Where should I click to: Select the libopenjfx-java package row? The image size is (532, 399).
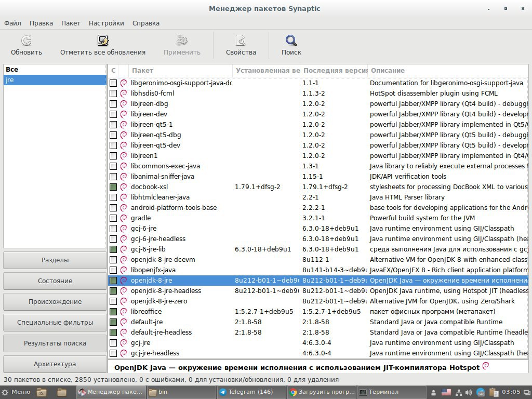click(318, 270)
